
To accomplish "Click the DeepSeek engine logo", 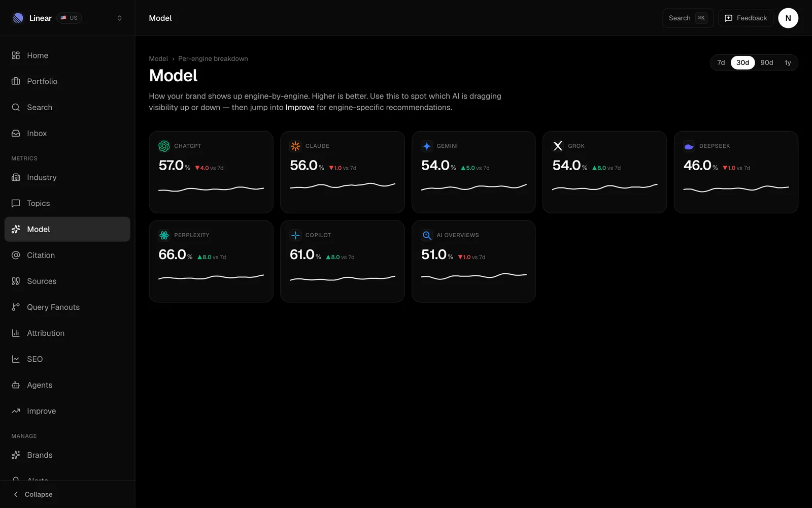I will coord(689,146).
